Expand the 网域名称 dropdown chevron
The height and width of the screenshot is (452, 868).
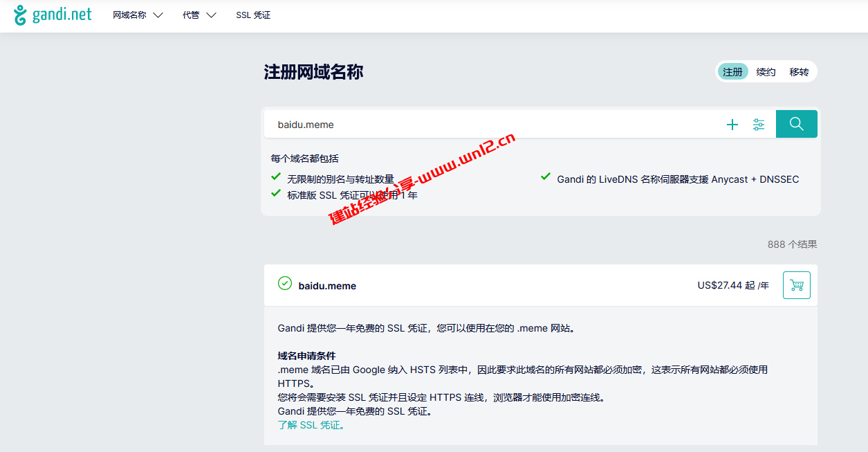coord(158,15)
